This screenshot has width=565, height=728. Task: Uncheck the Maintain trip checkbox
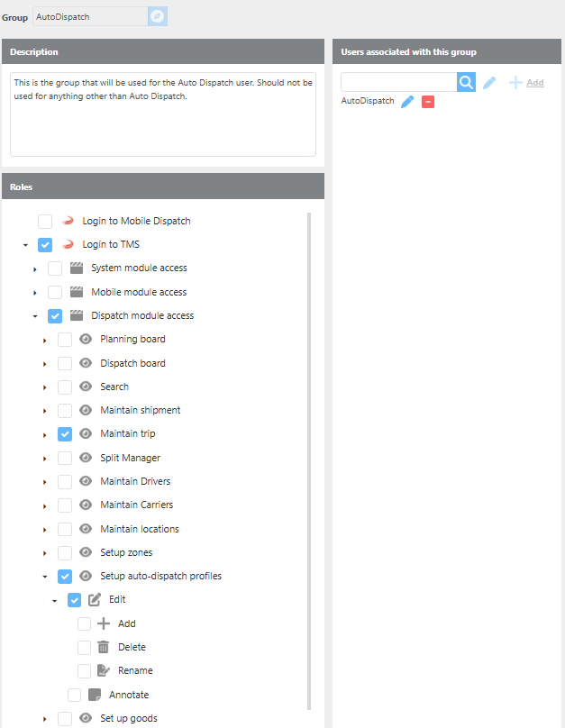tap(65, 434)
